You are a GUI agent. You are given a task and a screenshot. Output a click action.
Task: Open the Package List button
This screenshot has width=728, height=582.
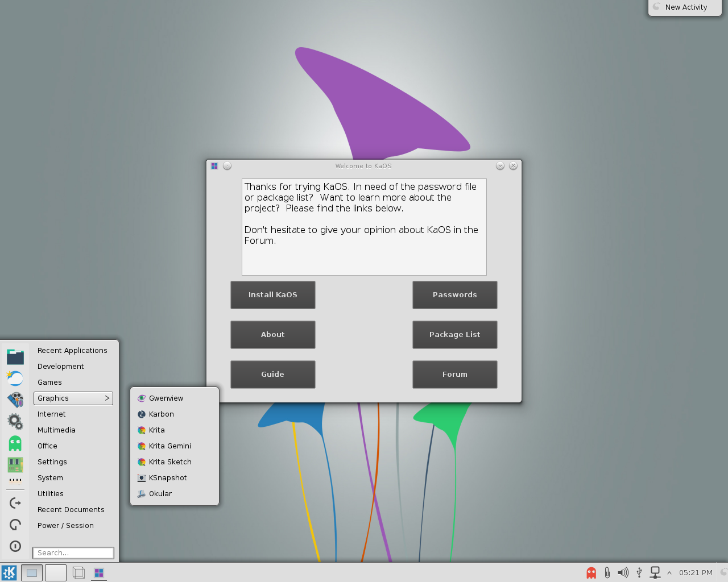tap(455, 335)
